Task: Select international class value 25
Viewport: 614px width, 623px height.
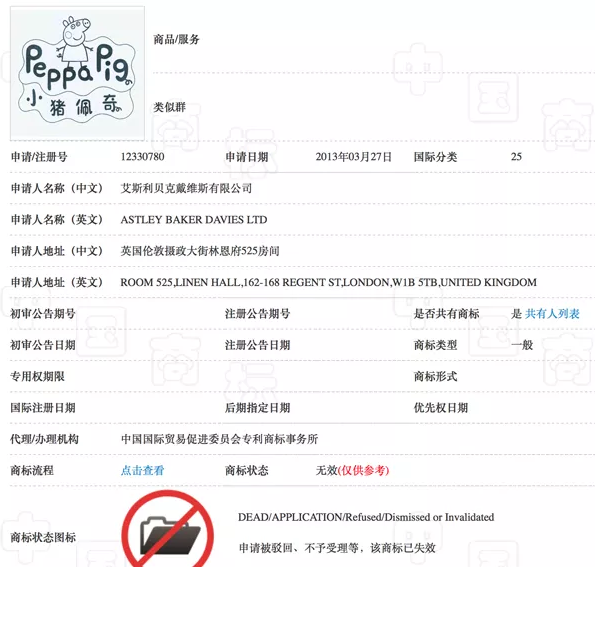Action: point(516,157)
